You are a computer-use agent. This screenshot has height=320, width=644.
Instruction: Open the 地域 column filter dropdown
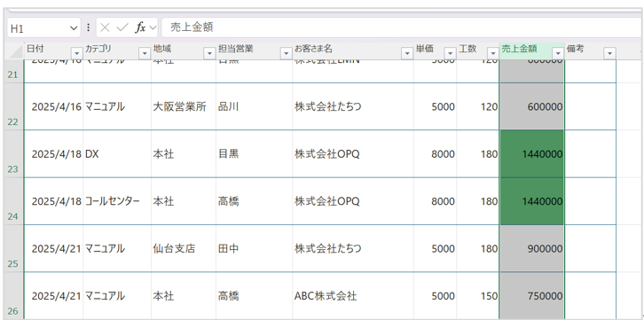(x=209, y=53)
